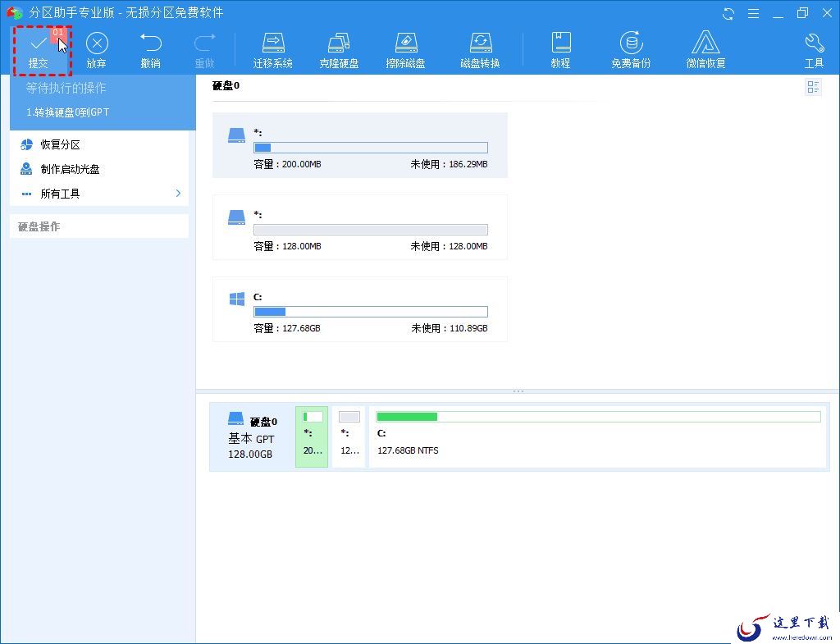The width and height of the screenshot is (840, 644).
Task: Select the green 20... partition block in disk map
Action: (x=312, y=436)
